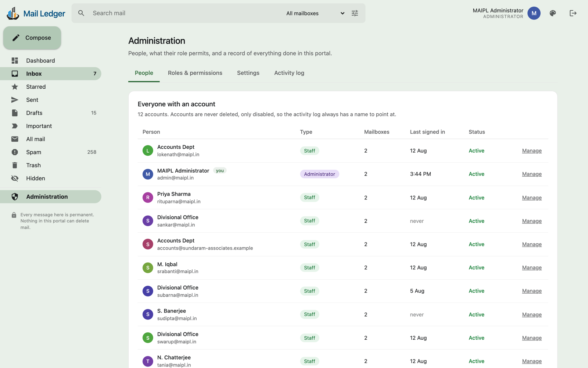Open the Settings tab

(248, 73)
